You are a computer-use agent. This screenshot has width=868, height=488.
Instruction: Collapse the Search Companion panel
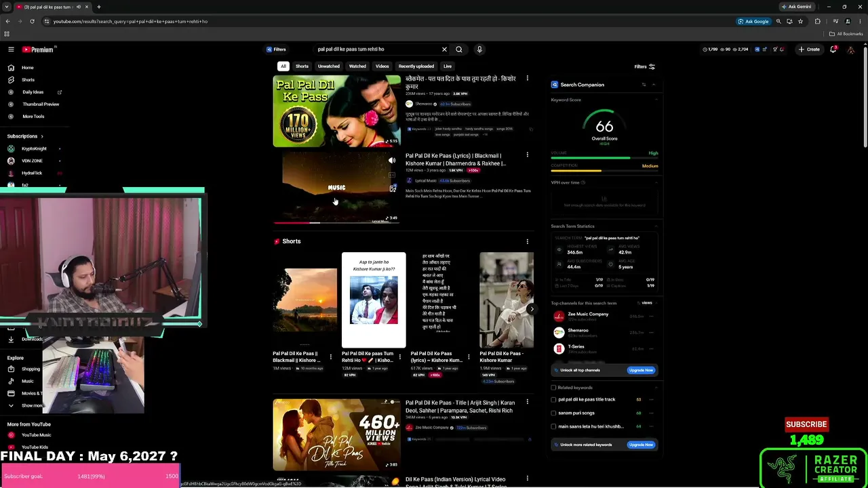tap(654, 85)
